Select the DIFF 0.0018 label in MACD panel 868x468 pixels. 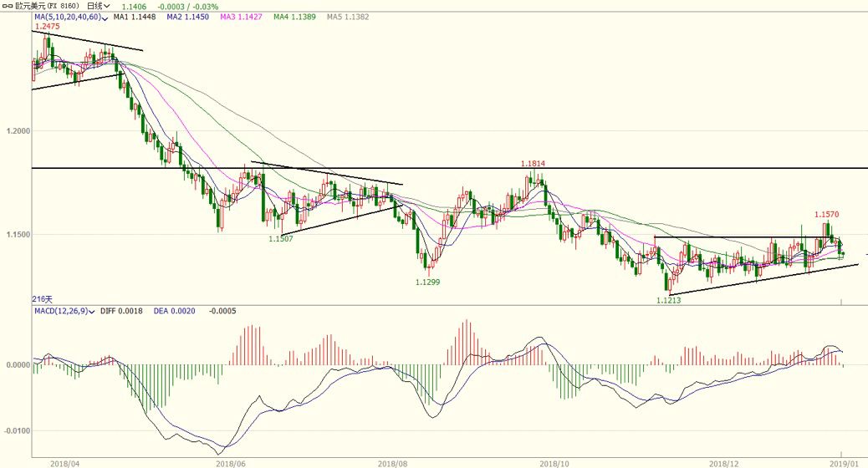121,311
